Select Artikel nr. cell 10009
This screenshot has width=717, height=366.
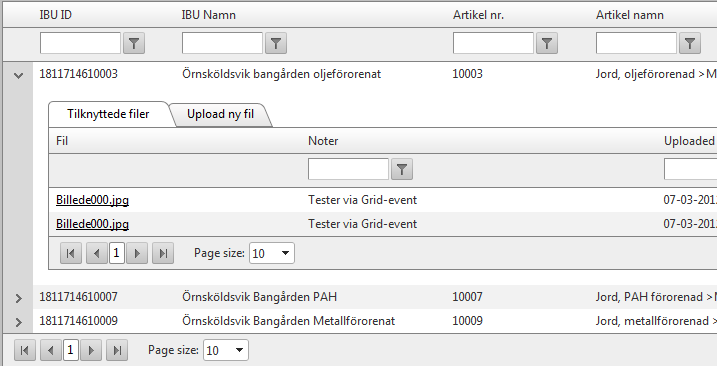coord(467,321)
